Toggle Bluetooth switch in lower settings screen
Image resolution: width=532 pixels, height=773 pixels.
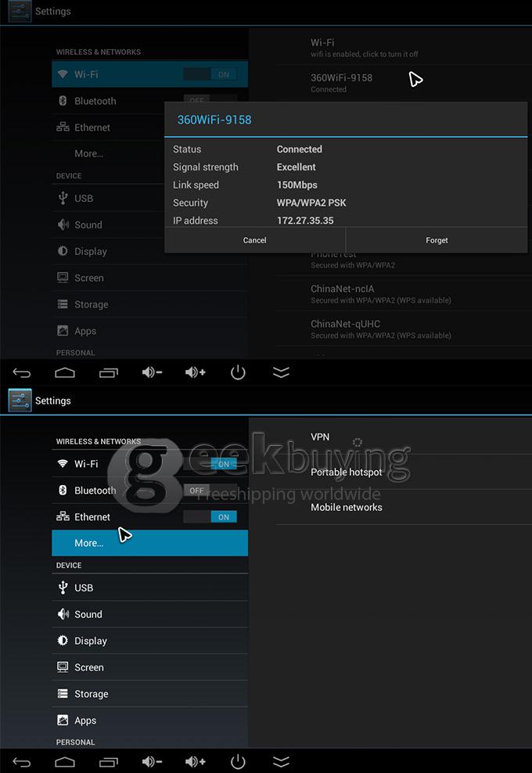click(210, 491)
